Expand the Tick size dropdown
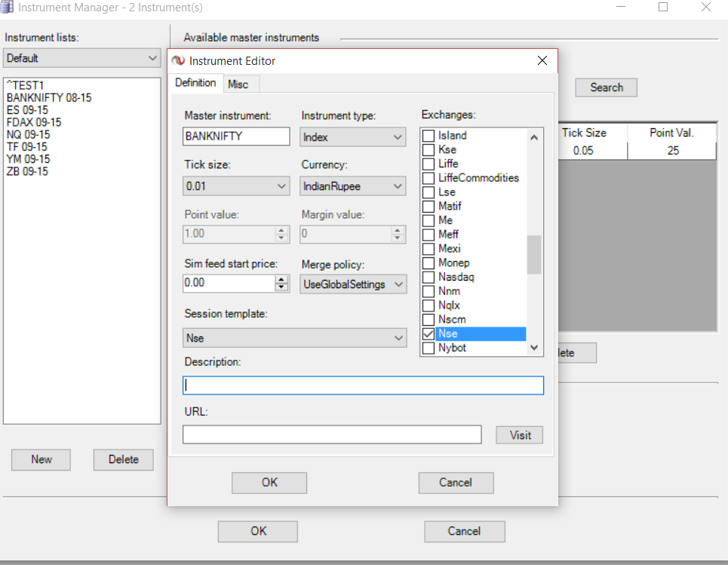The image size is (728, 565). [236, 186]
